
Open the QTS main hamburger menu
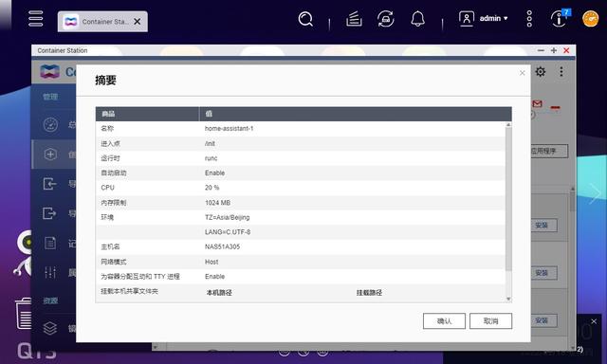tap(36, 19)
